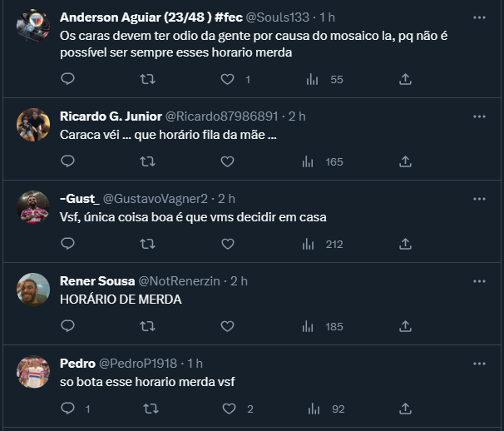Open @Souls133 profile handle

[279, 17]
